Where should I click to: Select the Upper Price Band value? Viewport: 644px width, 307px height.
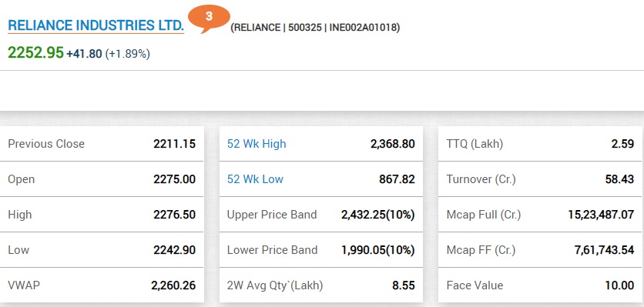pos(378,215)
